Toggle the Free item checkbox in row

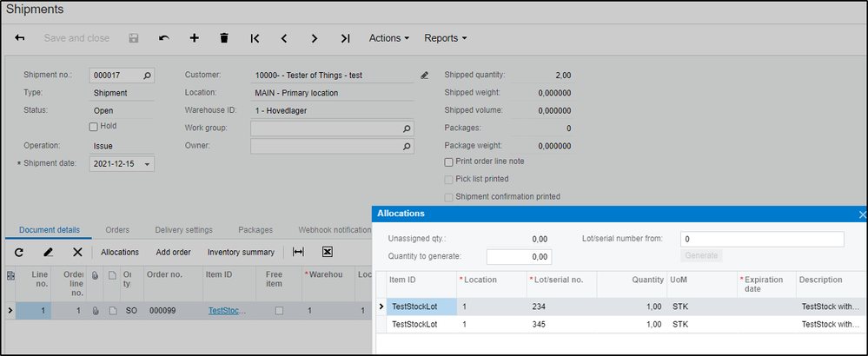tap(278, 310)
